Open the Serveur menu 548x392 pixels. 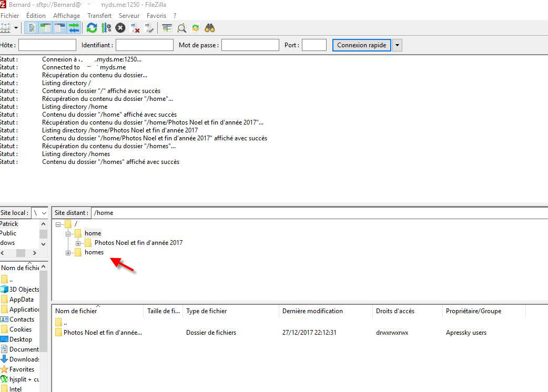pyautogui.click(x=129, y=16)
